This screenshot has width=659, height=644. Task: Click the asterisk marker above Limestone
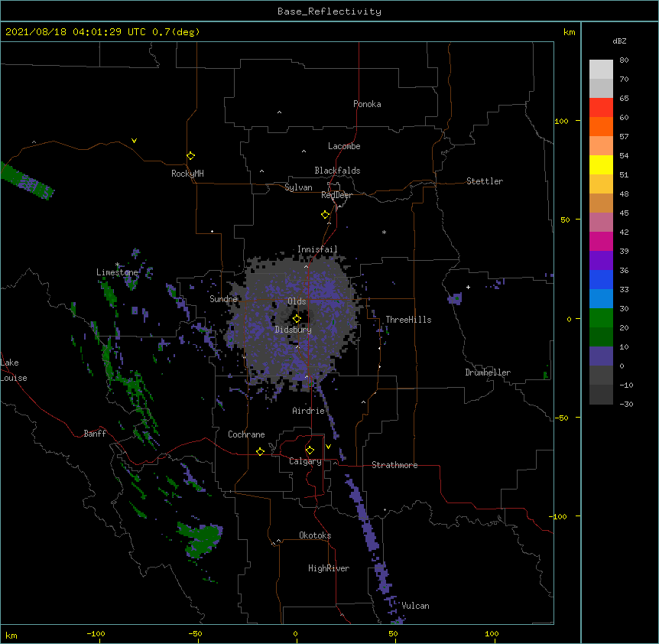pyautogui.click(x=117, y=265)
